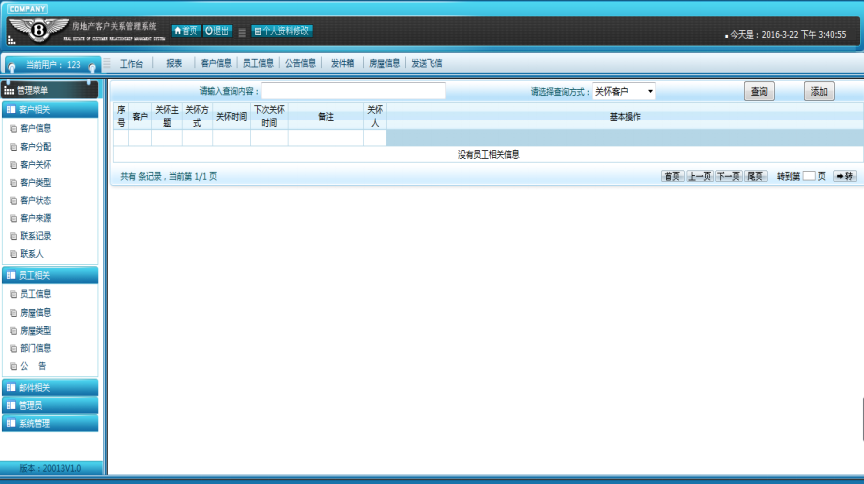The image size is (864, 484).
Task: Collapse the 客户相关 sidebar section
Action: (x=50, y=109)
